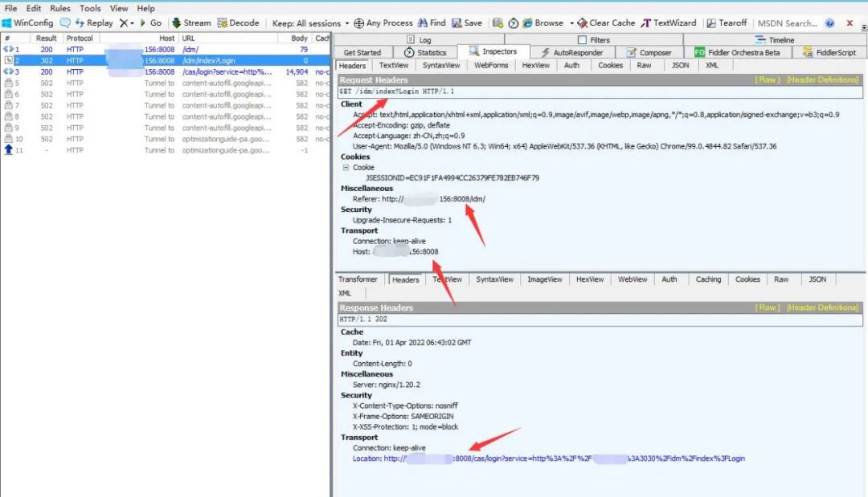868x497 pixels.
Task: Select response inspector ImageView tab
Action: pyautogui.click(x=545, y=279)
